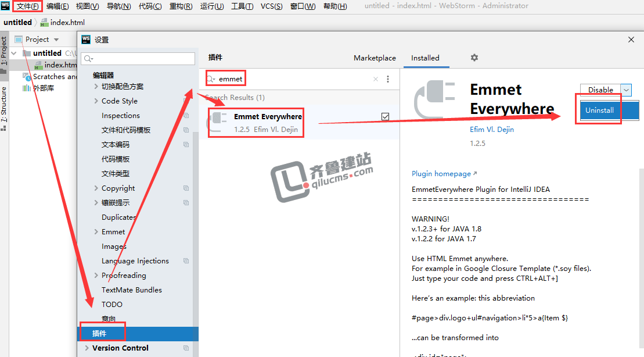Viewport: 644px width, 357px height.
Task: Expand the Copyright settings node
Action: pyautogui.click(x=96, y=188)
